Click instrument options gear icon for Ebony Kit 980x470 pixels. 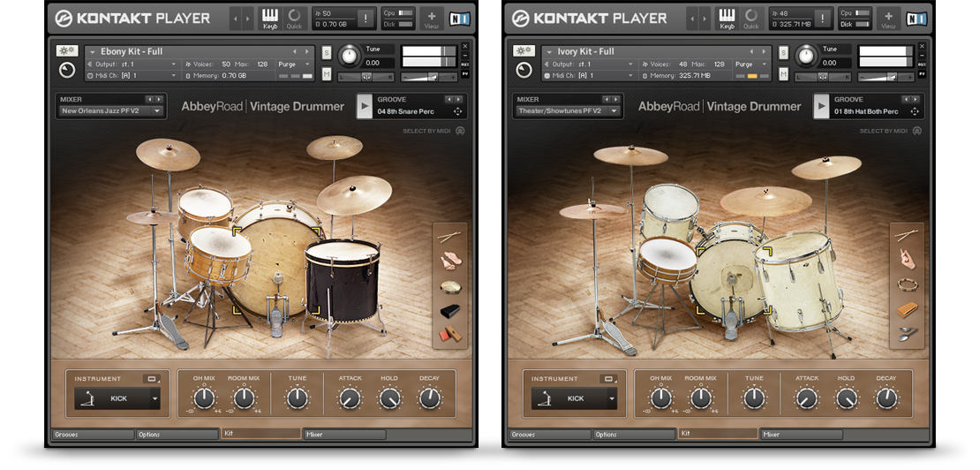pyautogui.click(x=67, y=51)
